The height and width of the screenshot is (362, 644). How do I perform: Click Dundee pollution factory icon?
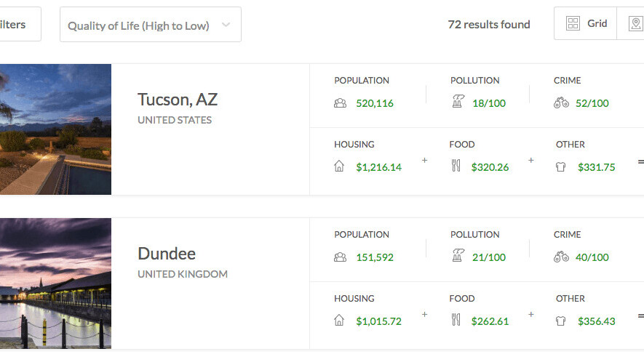click(457, 257)
